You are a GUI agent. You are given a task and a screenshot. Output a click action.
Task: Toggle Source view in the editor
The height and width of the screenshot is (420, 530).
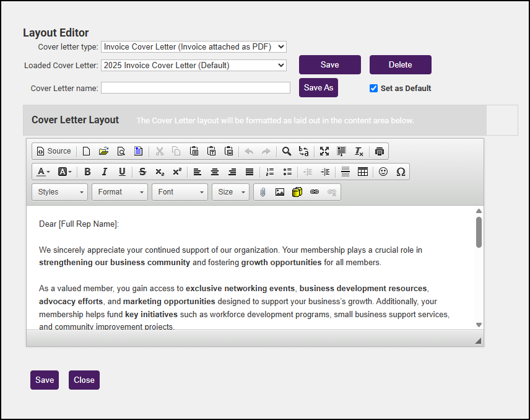[x=54, y=151]
